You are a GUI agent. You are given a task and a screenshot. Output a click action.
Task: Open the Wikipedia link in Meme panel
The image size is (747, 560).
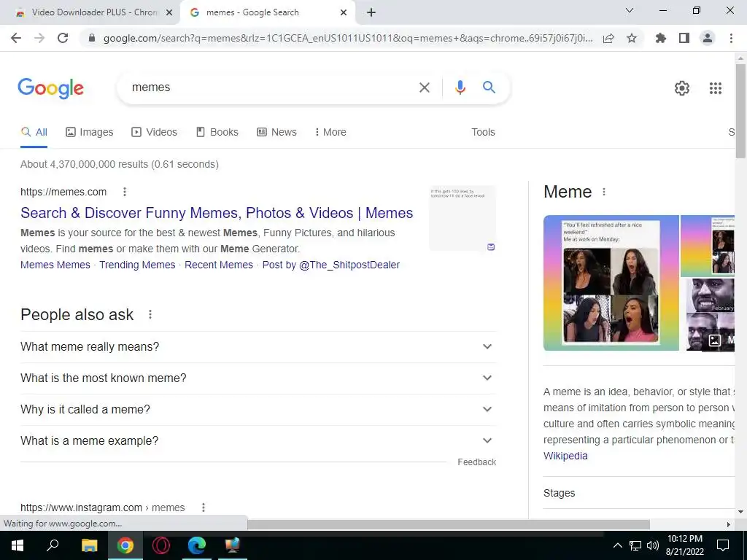565,456
